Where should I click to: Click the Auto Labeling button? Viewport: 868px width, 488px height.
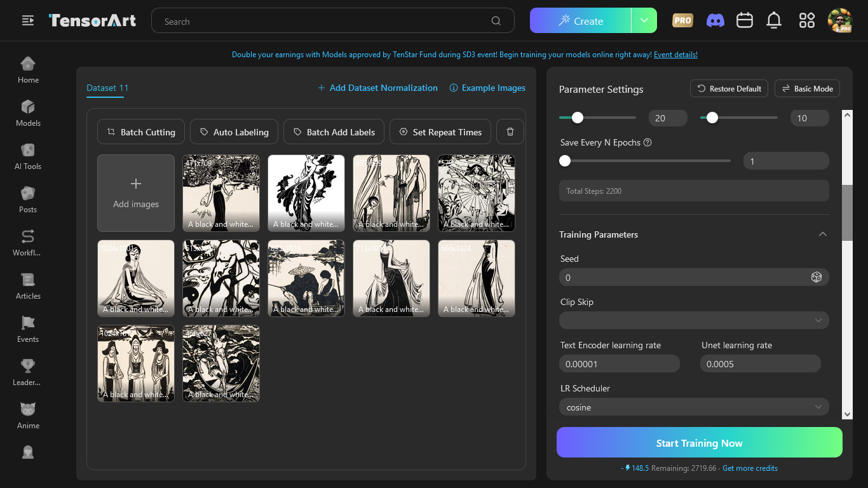[234, 132]
